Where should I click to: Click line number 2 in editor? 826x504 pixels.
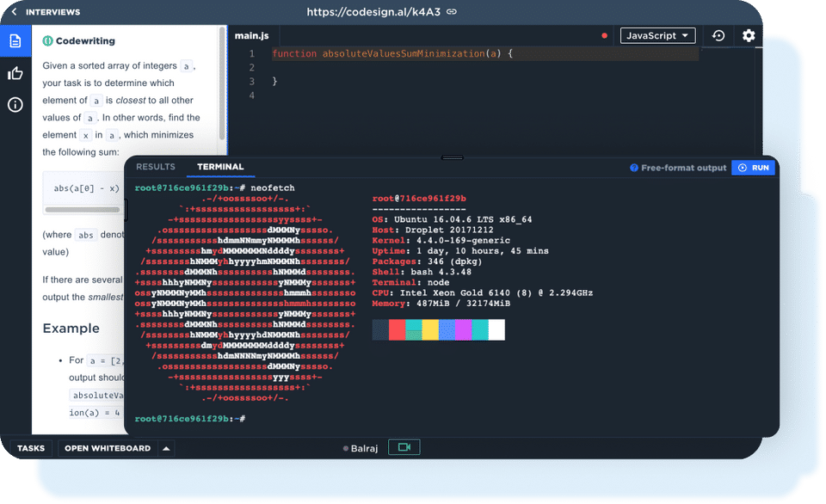[x=252, y=67]
